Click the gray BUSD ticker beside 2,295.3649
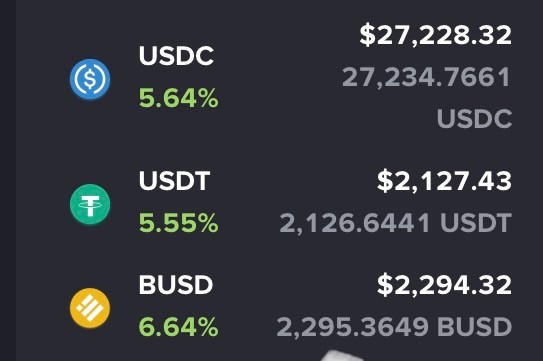 pyautogui.click(x=474, y=327)
